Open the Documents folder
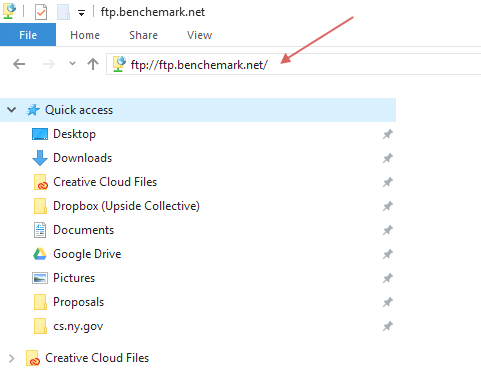The image size is (481, 375). click(83, 230)
